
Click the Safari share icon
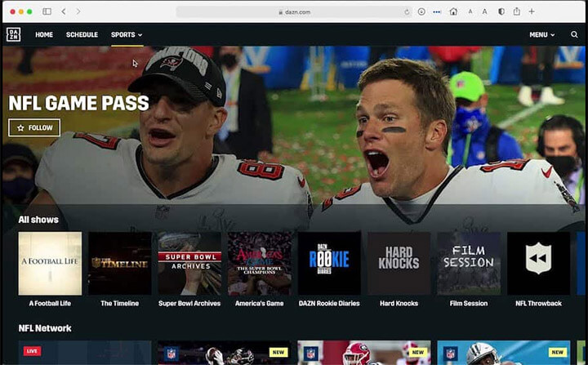517,11
